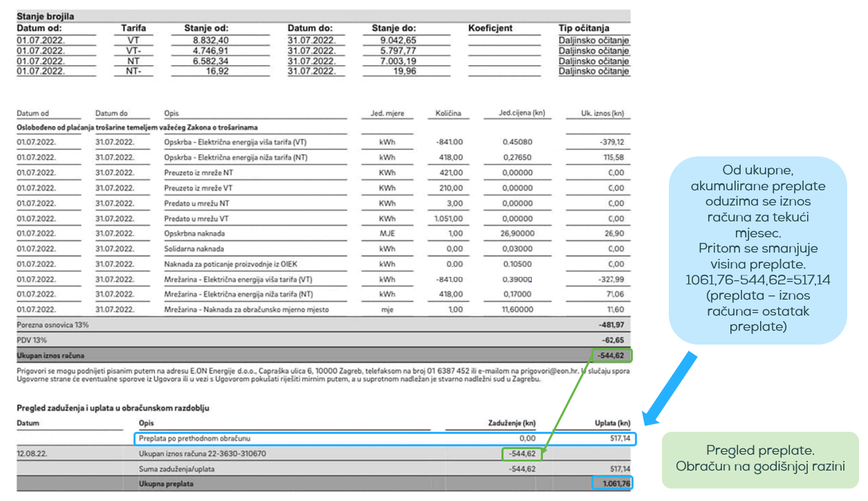The image size is (868, 501).
Task: Click the quantity 210,00
Action: pyautogui.click(x=452, y=188)
